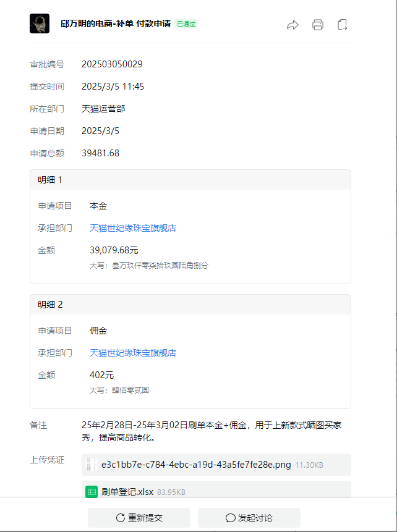Open 天猫世纪缘珠宝旗舰店 link under 明细 1
397x532 pixels.
133,228
